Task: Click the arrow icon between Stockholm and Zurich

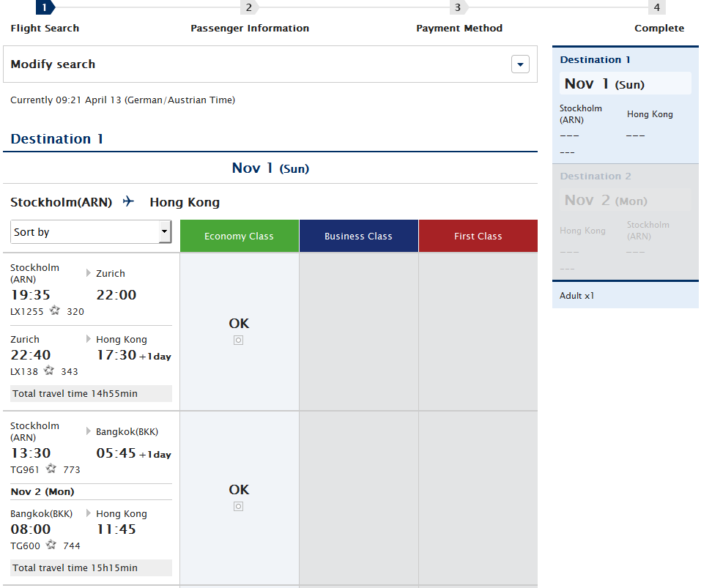Action: [x=89, y=273]
